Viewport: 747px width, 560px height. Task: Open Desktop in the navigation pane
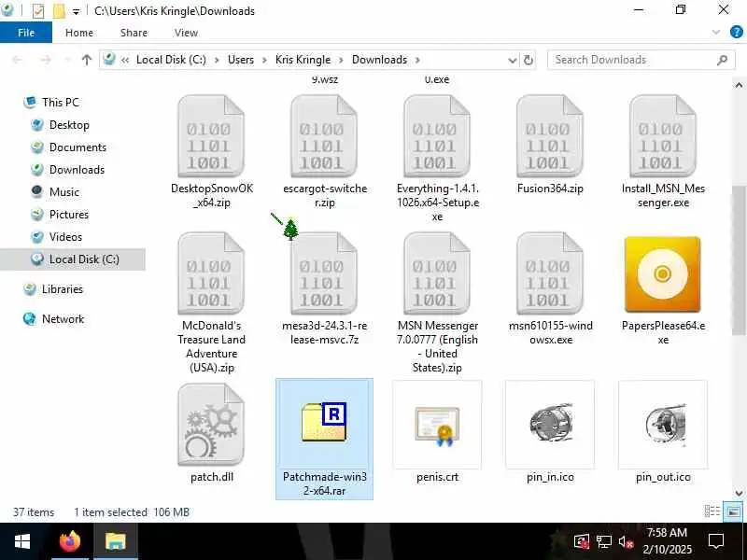click(69, 125)
